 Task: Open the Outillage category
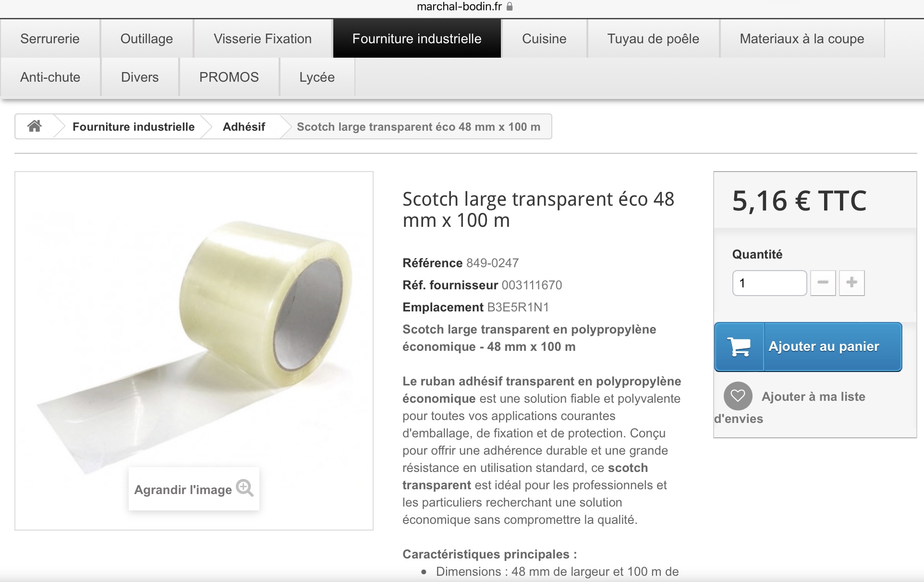[146, 38]
